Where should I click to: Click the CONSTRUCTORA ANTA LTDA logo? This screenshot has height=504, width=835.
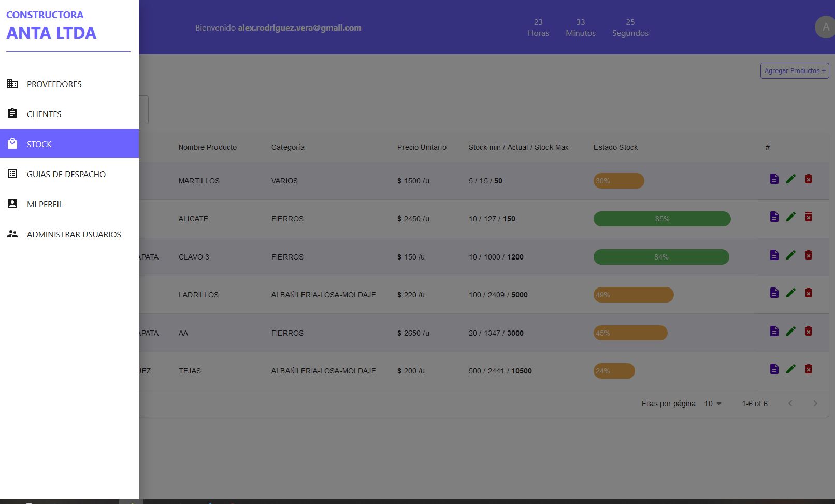click(x=51, y=25)
